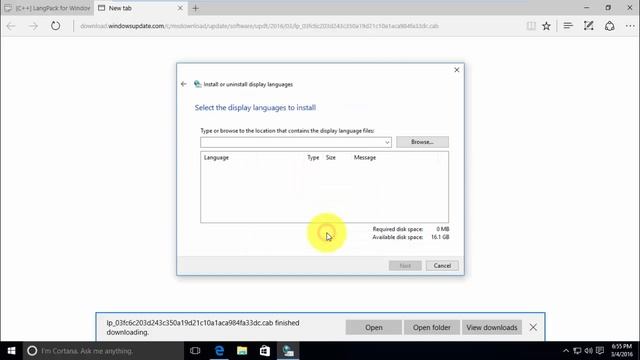Viewport: 640px width, 360px height.
Task: Click the Cortana search box
Action: pos(103,351)
